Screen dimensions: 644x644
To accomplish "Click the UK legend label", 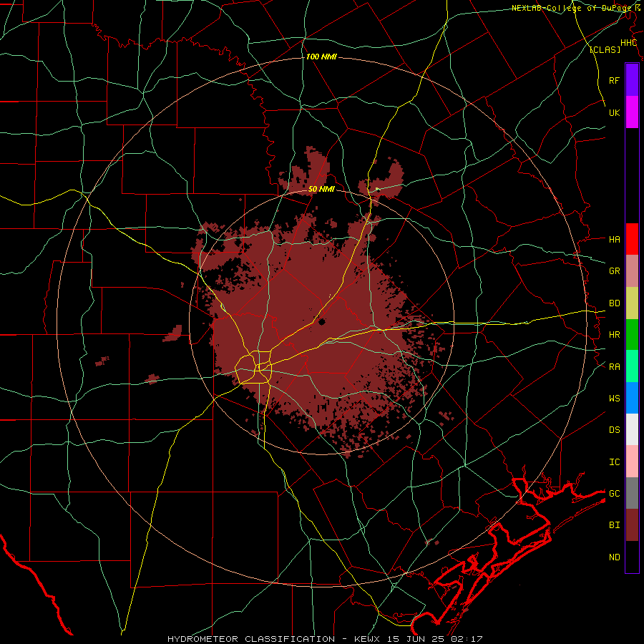I will click(x=614, y=112).
